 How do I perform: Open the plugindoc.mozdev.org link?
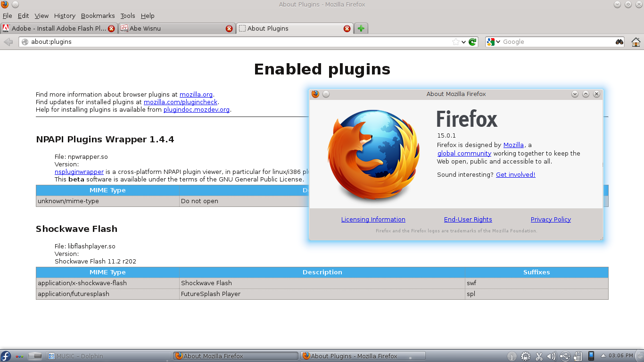(197, 109)
